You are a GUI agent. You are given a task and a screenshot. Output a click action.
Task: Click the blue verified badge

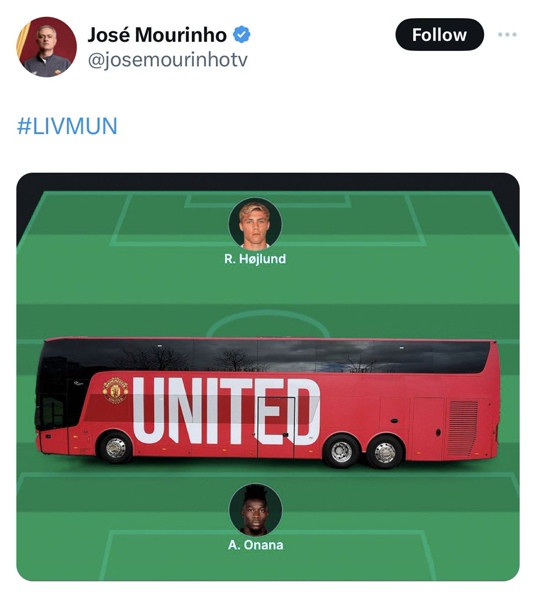(x=242, y=35)
